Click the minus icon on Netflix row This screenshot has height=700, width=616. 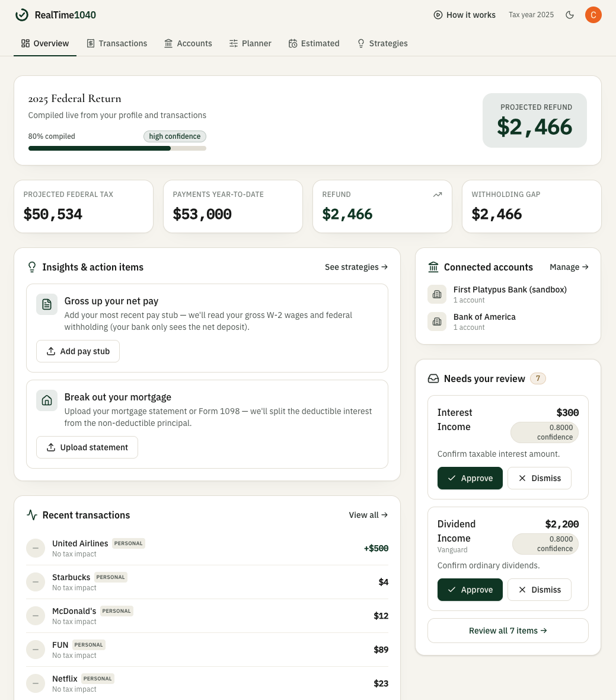click(x=36, y=683)
